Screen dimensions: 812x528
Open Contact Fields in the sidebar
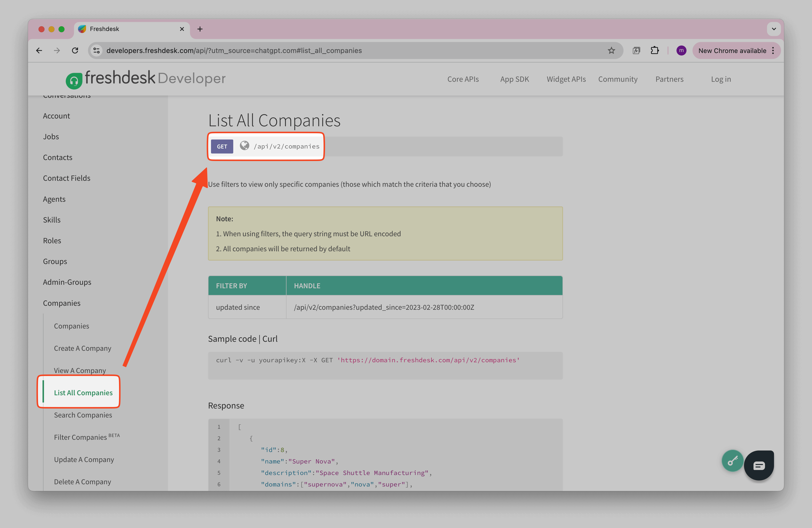click(x=66, y=178)
